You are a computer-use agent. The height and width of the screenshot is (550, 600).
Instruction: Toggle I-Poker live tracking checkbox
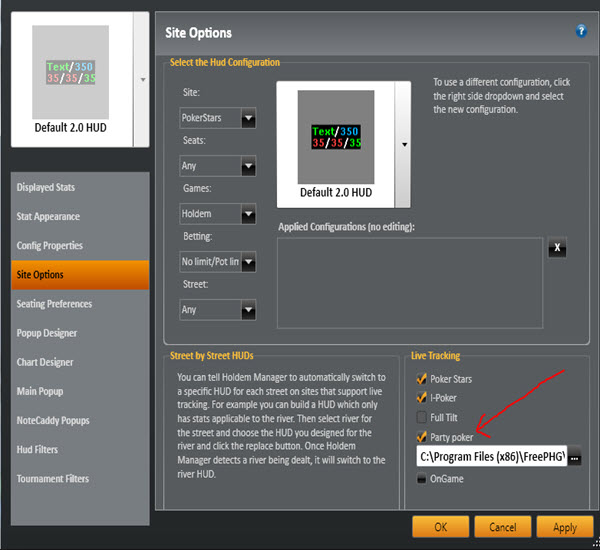click(422, 398)
